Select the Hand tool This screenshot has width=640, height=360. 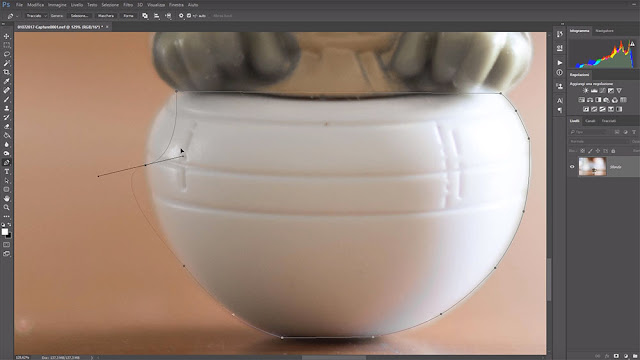tap(6, 198)
